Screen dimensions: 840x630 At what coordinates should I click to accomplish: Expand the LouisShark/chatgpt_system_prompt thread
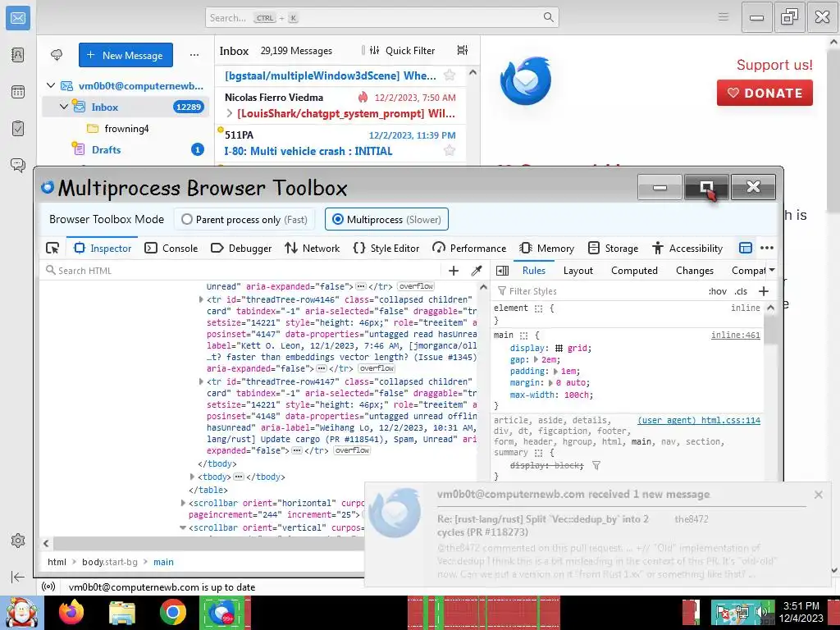click(x=230, y=113)
